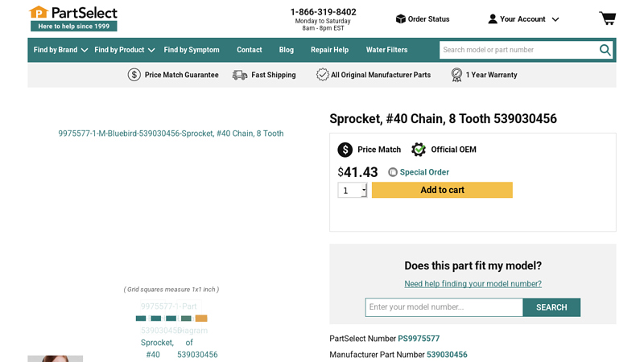The image size is (644, 362).
Task: Click the Your Account person icon
Action: coord(493,19)
